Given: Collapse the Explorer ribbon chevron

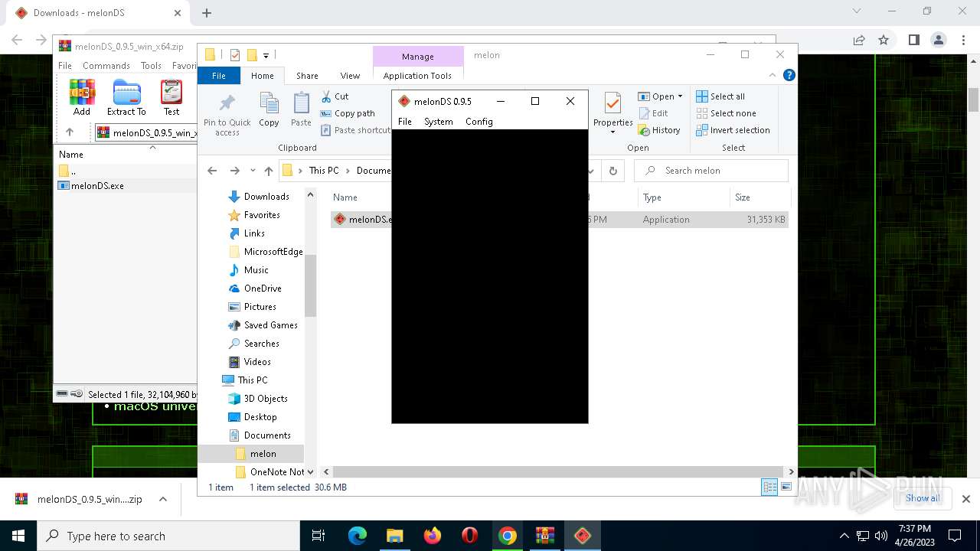Looking at the screenshot, I should [x=772, y=75].
